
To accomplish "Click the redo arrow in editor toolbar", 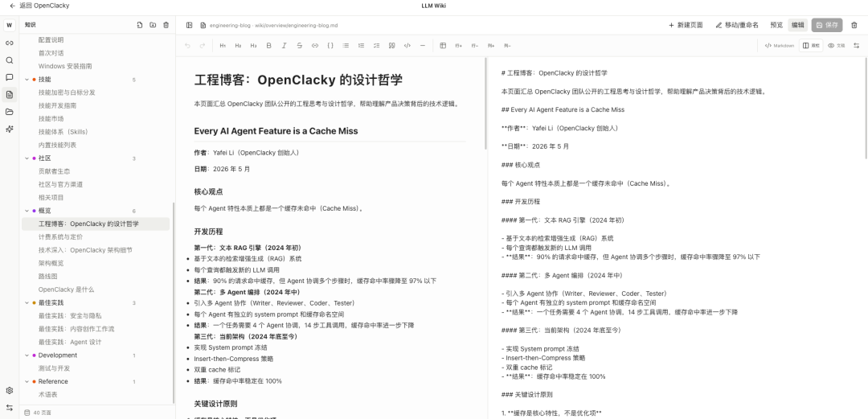I will 203,46.
